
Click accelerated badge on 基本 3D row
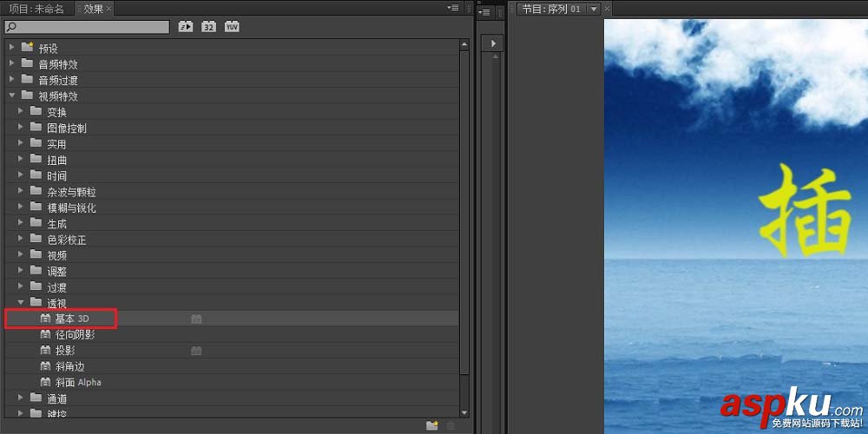[x=196, y=319]
